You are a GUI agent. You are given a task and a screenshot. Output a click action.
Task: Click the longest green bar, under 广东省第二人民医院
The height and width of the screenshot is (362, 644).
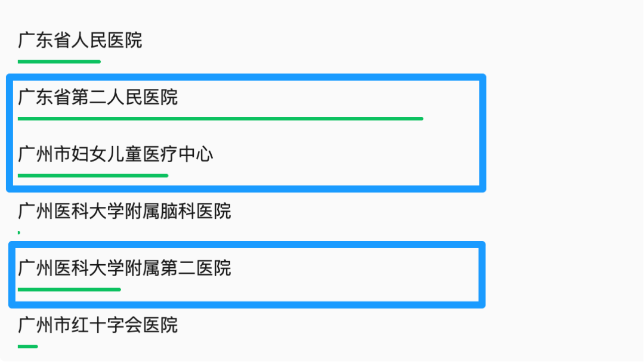coord(220,119)
